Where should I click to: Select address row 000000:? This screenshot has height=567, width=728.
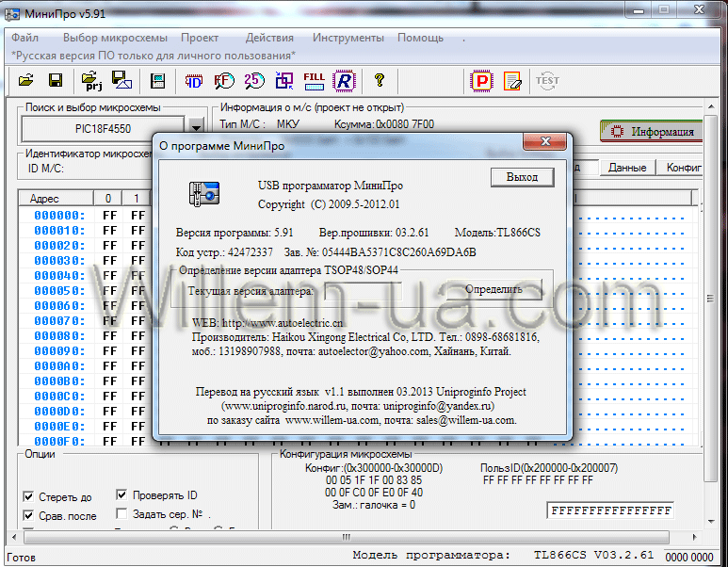tap(60, 216)
